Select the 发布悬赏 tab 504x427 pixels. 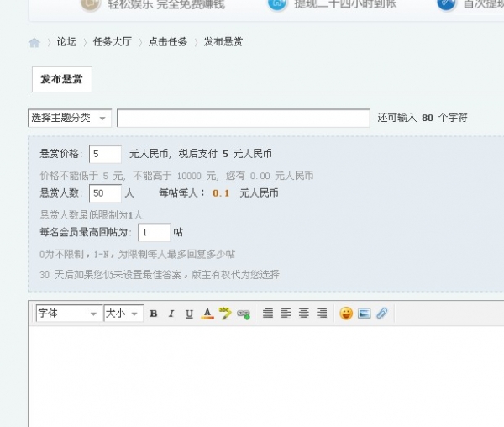61,79
